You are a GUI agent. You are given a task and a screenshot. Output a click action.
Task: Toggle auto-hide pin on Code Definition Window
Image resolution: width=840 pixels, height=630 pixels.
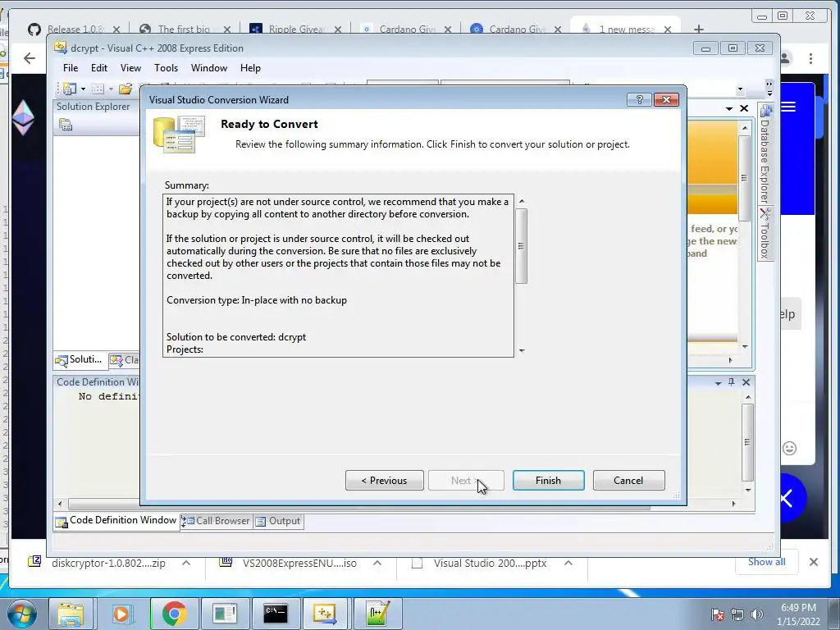[x=731, y=382]
